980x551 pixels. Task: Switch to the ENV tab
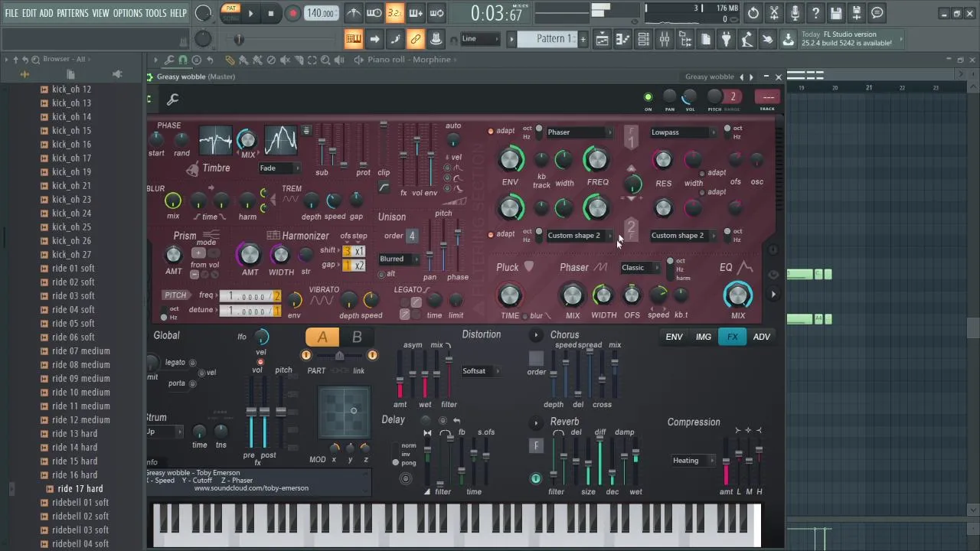point(675,337)
